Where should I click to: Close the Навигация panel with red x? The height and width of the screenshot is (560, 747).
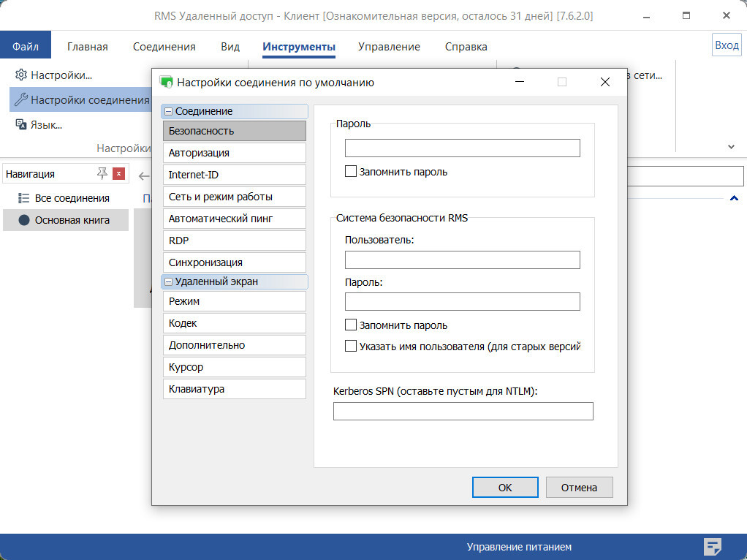click(x=118, y=173)
